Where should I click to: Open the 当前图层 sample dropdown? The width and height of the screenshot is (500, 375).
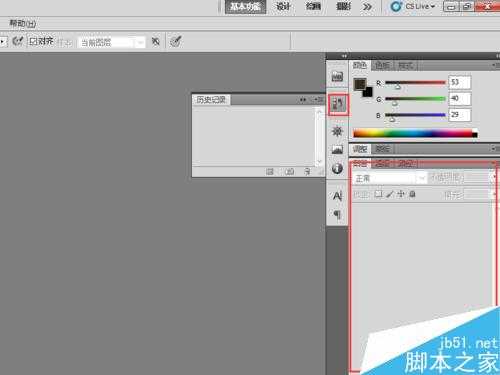point(112,42)
